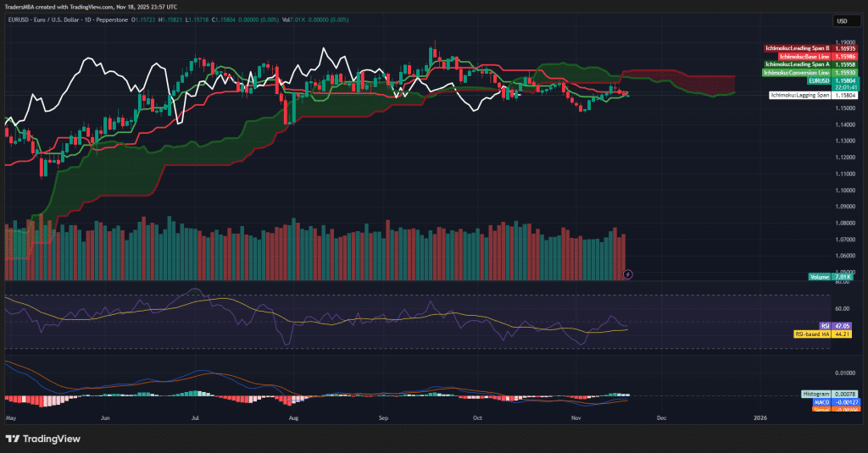Click the EURUSD last price label

[x=833, y=80]
